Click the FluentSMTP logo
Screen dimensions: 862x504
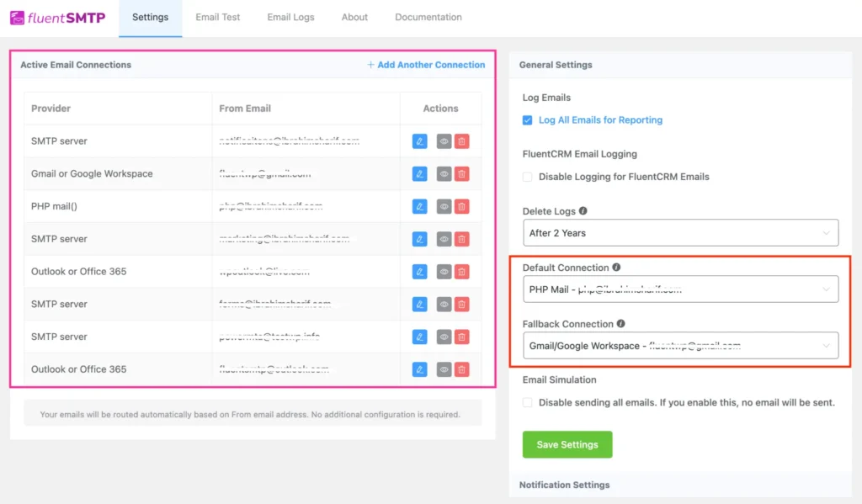tap(58, 18)
